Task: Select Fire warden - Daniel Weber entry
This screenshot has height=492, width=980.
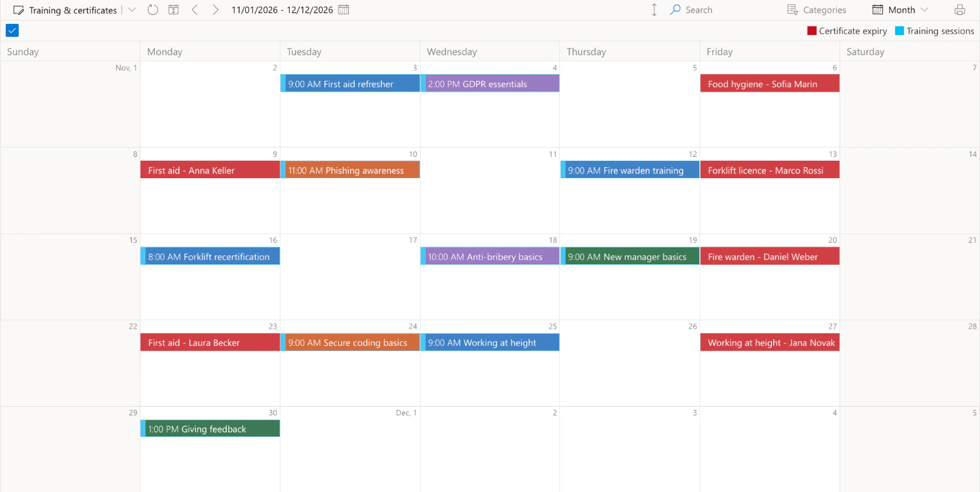Action: (x=769, y=256)
